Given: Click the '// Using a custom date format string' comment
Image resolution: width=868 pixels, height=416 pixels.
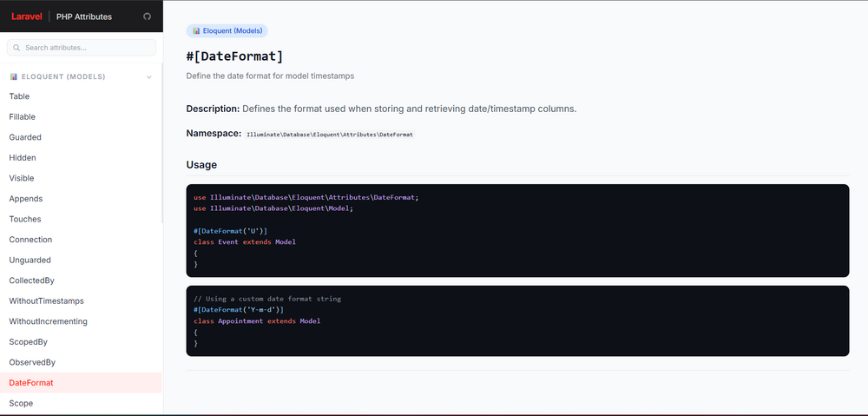Looking at the screenshot, I should 267,299.
